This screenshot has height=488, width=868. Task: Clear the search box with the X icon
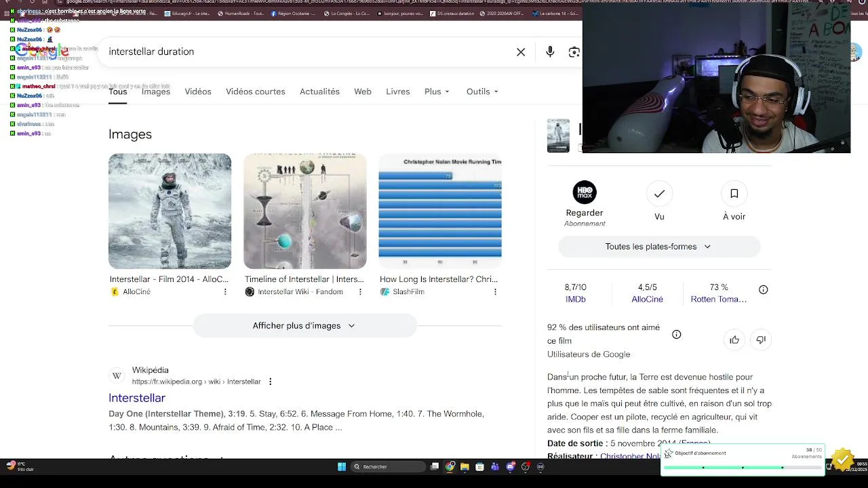[x=521, y=52]
